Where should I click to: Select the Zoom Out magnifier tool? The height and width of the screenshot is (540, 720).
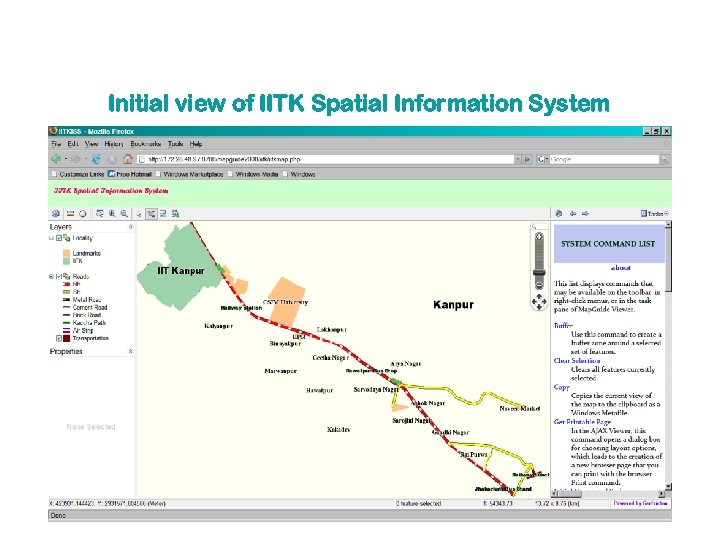coord(124,214)
